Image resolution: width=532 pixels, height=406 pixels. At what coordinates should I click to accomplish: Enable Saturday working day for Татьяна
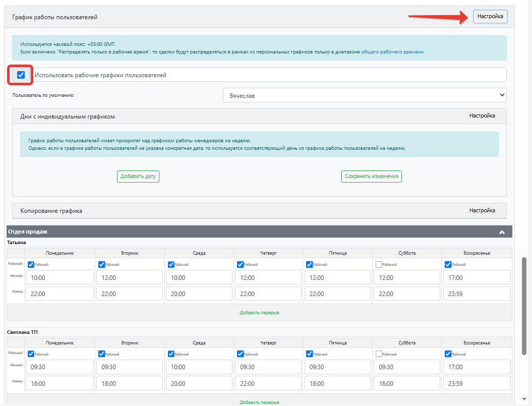379,264
